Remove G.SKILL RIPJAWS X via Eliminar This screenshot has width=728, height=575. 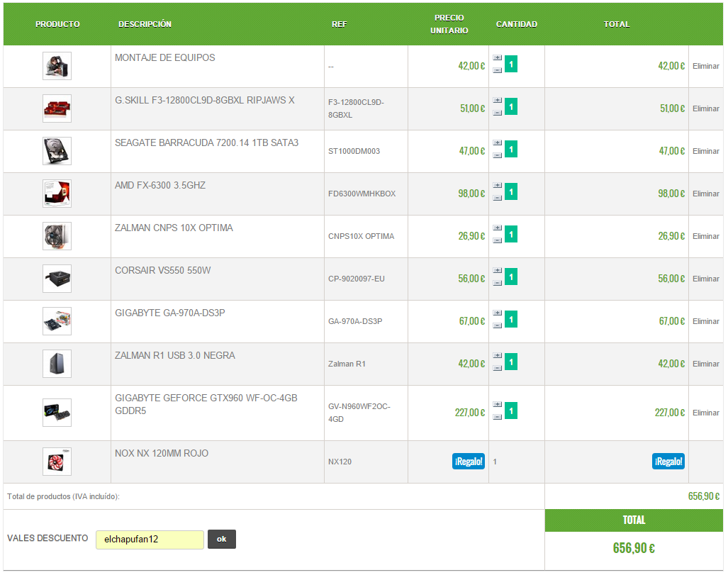pos(706,108)
